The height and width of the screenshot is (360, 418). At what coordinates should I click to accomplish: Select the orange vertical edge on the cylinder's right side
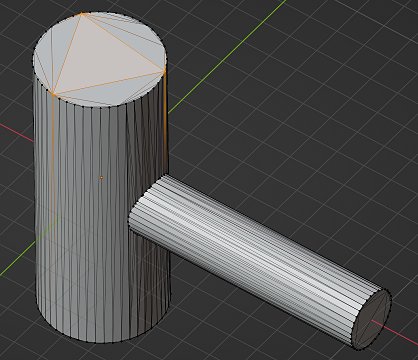coord(165,120)
